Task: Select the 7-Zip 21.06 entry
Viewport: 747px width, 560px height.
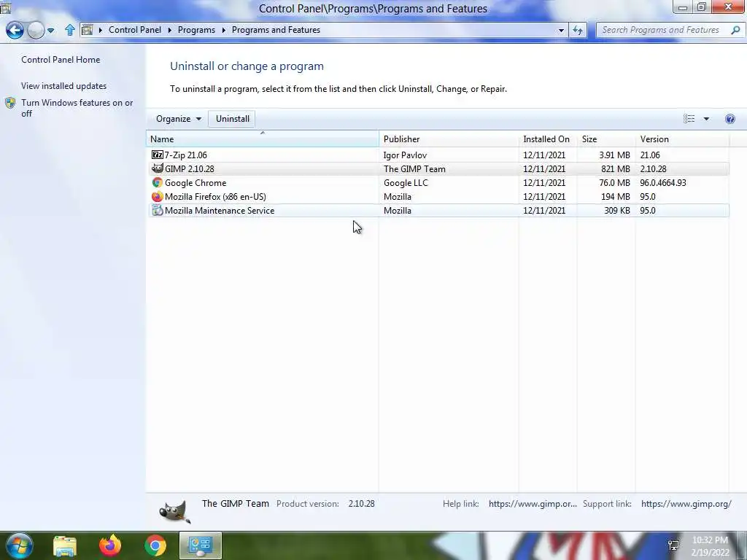Action: (438, 155)
